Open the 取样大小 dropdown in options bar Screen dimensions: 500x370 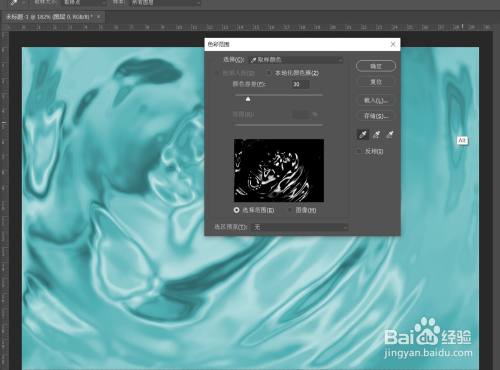pos(84,3)
